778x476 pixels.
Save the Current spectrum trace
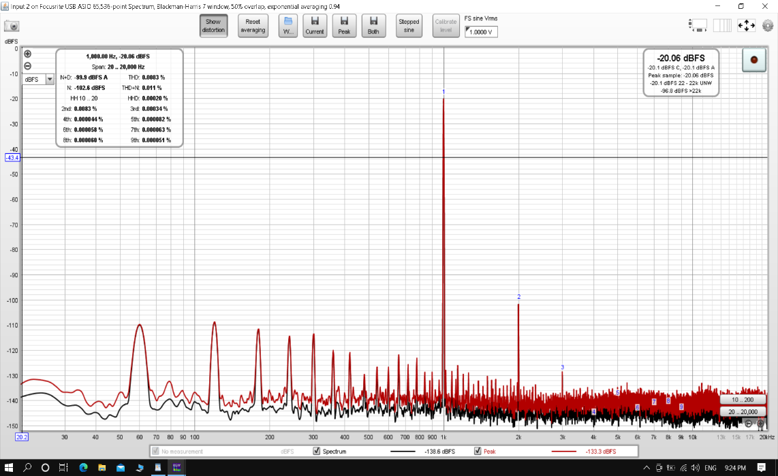[x=315, y=26]
